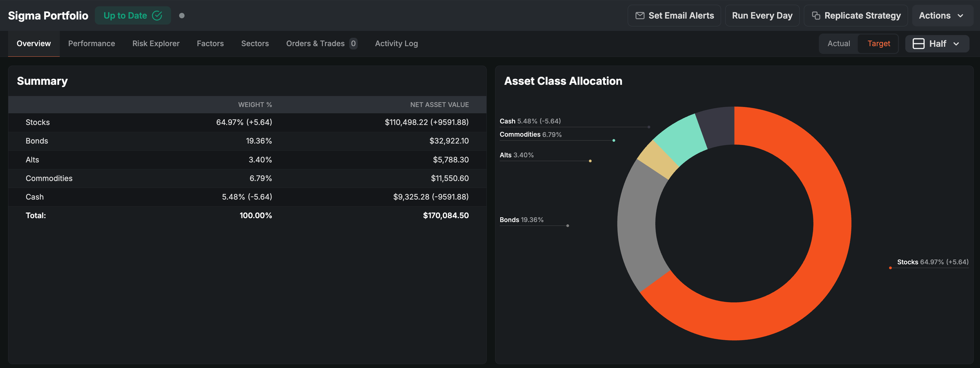Viewport: 980px width, 368px height.
Task: Click the checkmark icon in Up to Date
Action: (157, 16)
